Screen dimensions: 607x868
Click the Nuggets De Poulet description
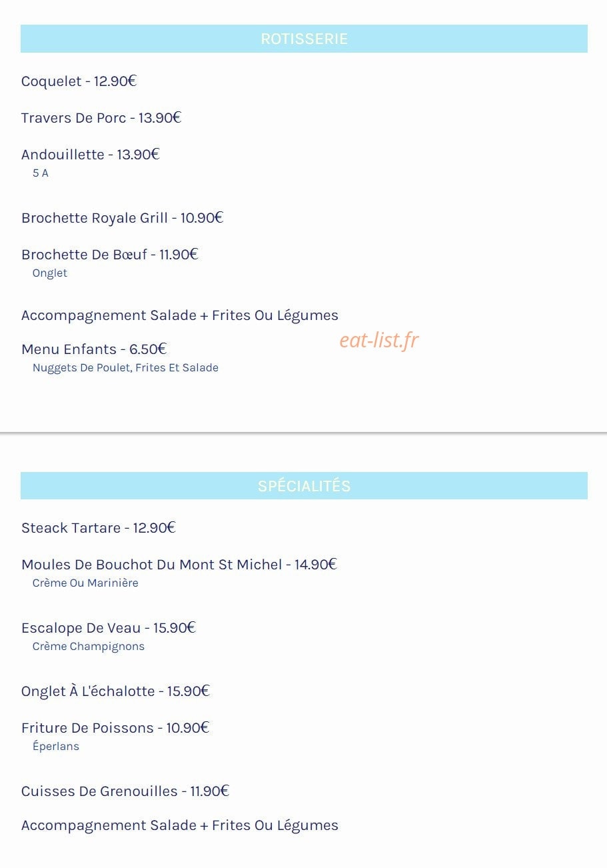[125, 368]
